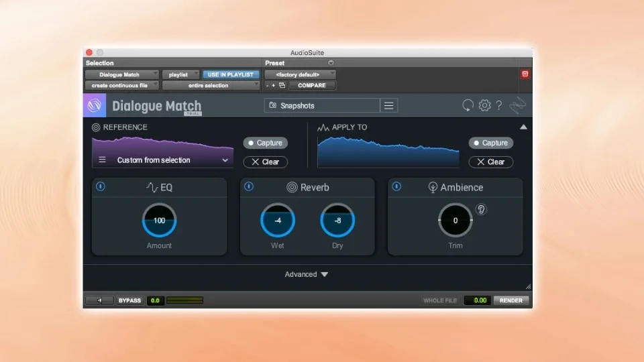The image size is (644, 362).
Task: Click the 0.00 handle length field
Action: [477, 300]
